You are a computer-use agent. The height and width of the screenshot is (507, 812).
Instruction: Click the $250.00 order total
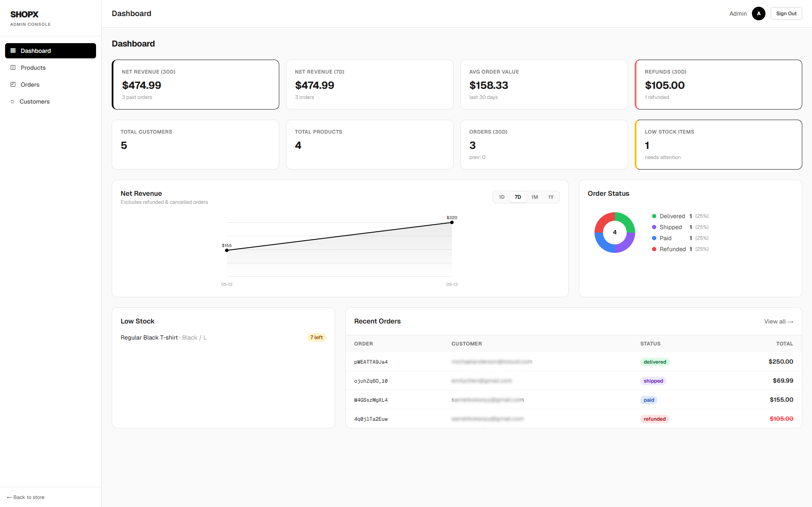[x=781, y=362]
